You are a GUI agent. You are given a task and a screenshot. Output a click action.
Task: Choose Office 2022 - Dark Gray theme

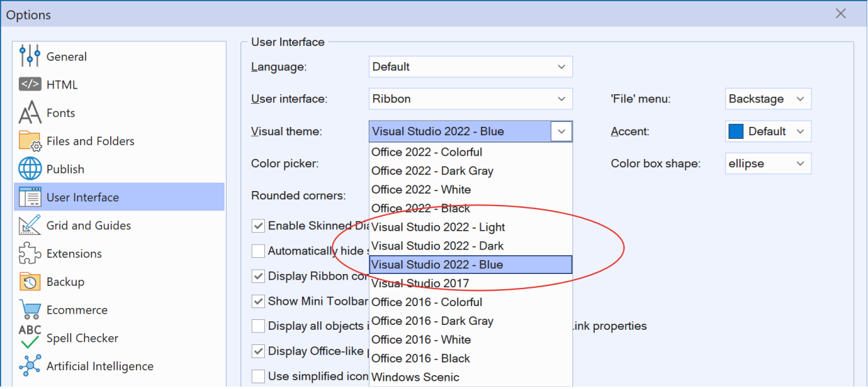tap(471, 171)
